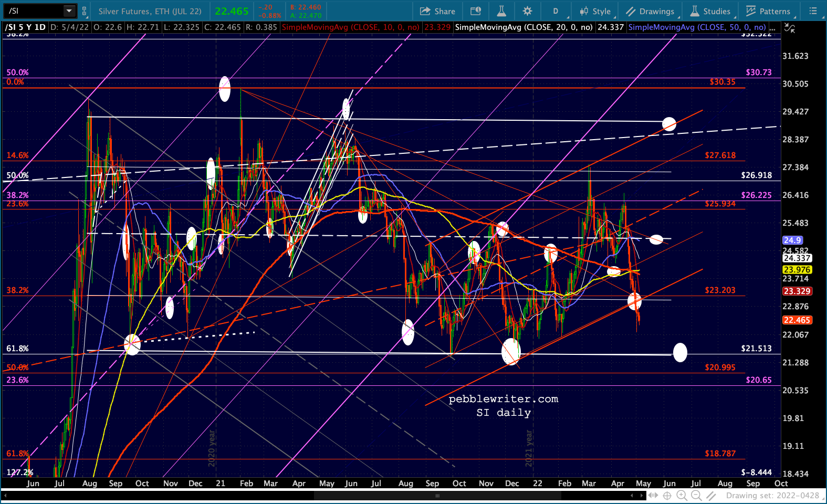Open the chart list menu icon
827x504 pixels.
click(813, 11)
